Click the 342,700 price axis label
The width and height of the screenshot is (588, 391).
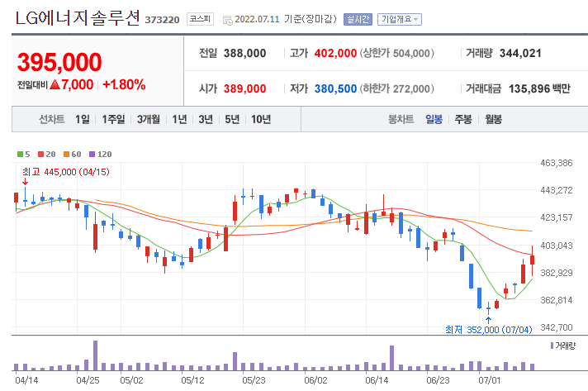coord(556,327)
